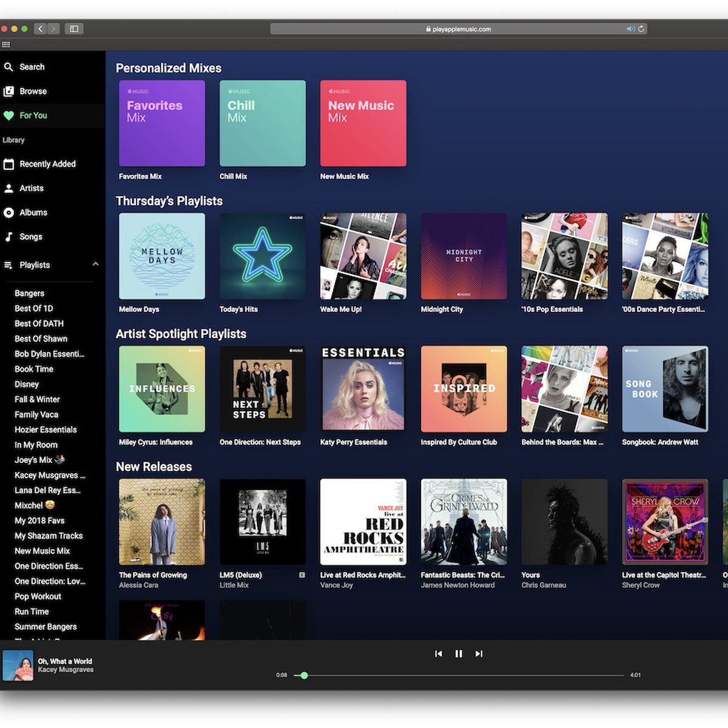The width and height of the screenshot is (728, 728).
Task: Toggle the browser sidebar panel icon
Action: click(x=73, y=29)
